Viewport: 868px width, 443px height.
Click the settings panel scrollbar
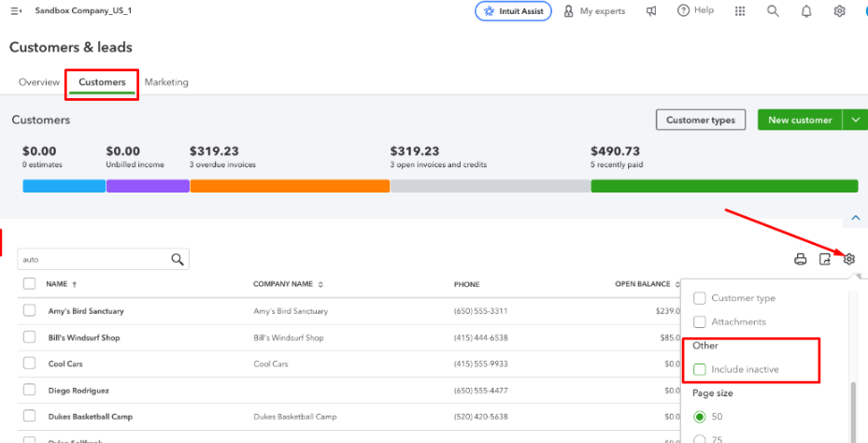[854, 412]
